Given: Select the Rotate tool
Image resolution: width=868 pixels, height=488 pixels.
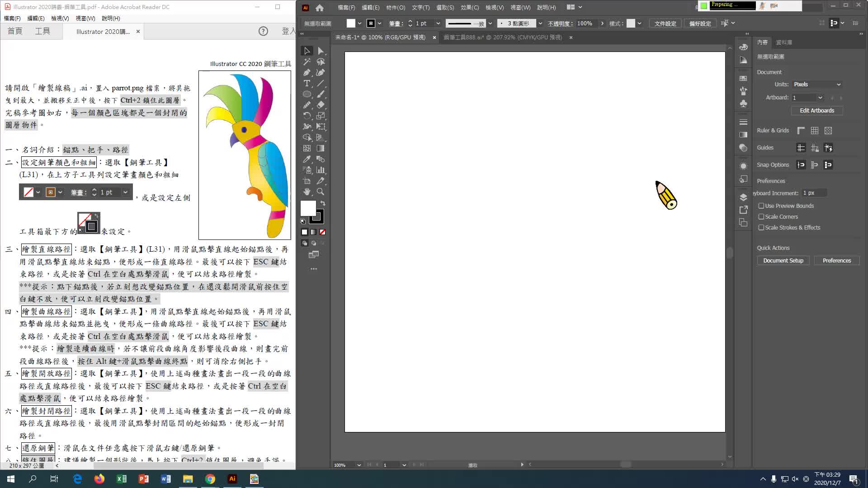Looking at the screenshot, I should (x=307, y=116).
